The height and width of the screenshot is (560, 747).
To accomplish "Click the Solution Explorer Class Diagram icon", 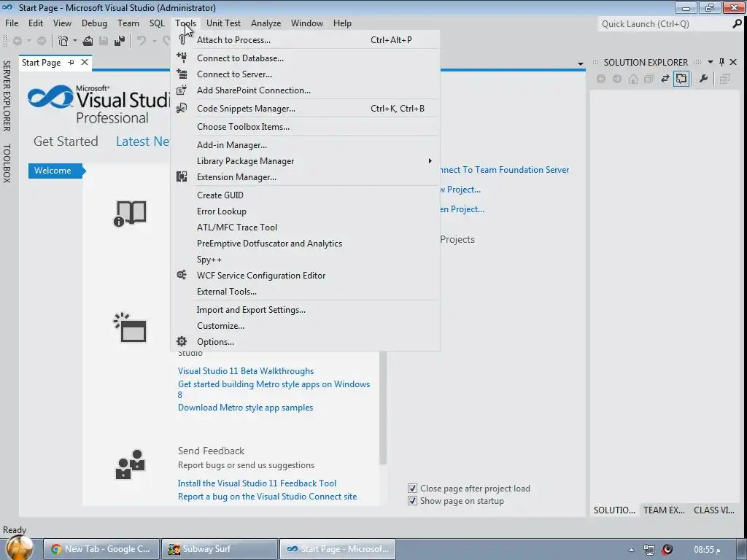I will [725, 79].
